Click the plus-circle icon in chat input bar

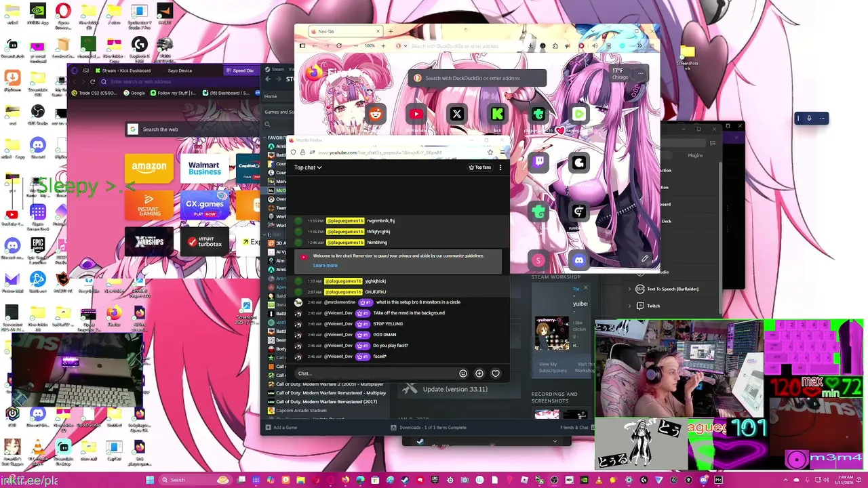(x=479, y=373)
